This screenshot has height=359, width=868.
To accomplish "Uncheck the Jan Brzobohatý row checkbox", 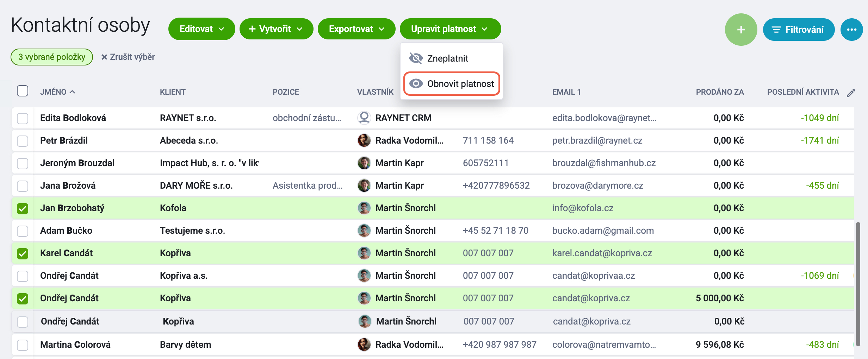I will [23, 208].
